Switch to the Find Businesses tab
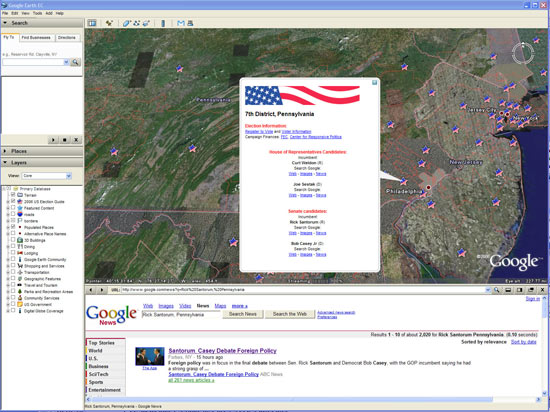550x412 pixels. pos(36,38)
